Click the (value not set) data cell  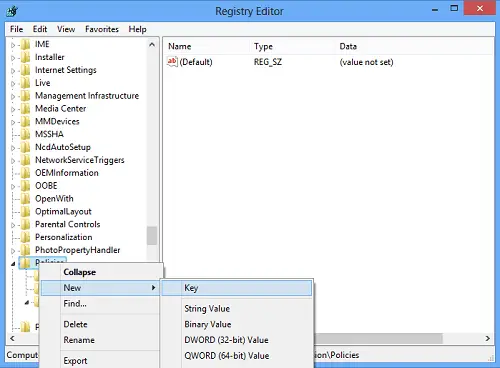366,62
